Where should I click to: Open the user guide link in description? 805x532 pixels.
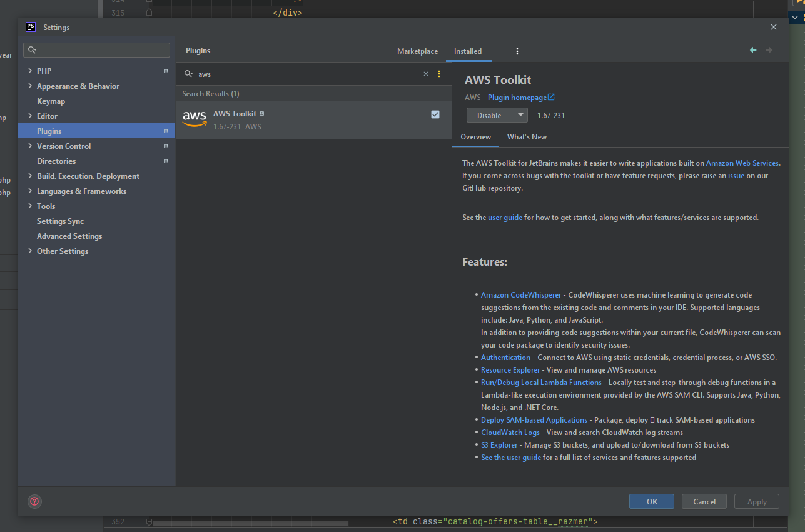[505, 218]
